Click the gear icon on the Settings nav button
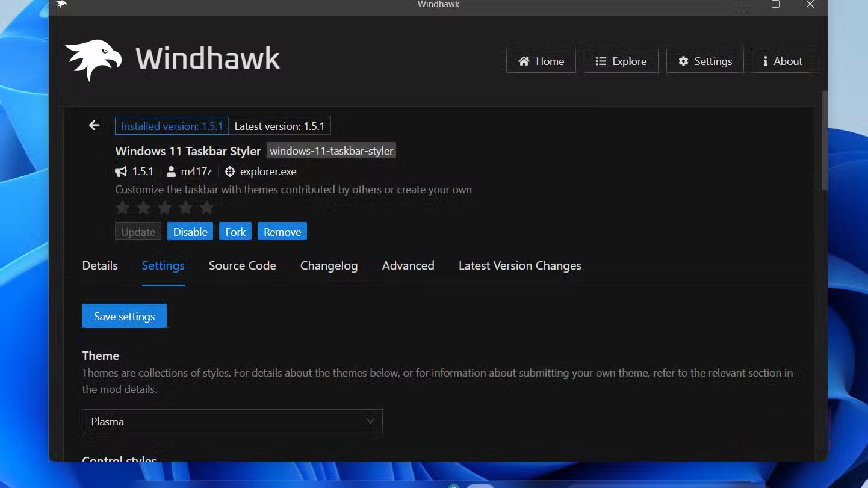Image resolution: width=868 pixels, height=488 pixels. [683, 61]
